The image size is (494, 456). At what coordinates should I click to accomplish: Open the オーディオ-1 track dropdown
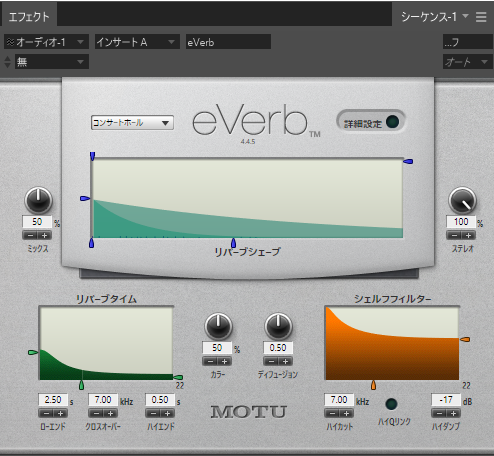coord(46,42)
